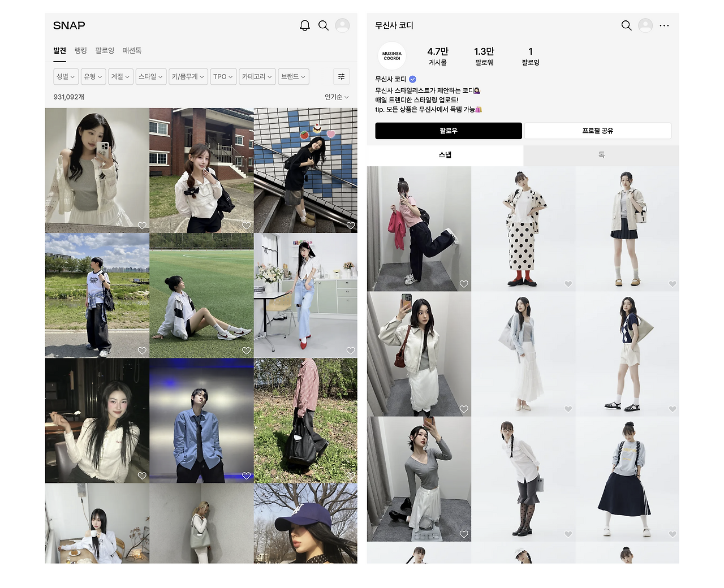The width and height of the screenshot is (724, 588).
Task: Click bio line 무신사 스타일리스트가 제안하는 코디
Action: tap(428, 90)
